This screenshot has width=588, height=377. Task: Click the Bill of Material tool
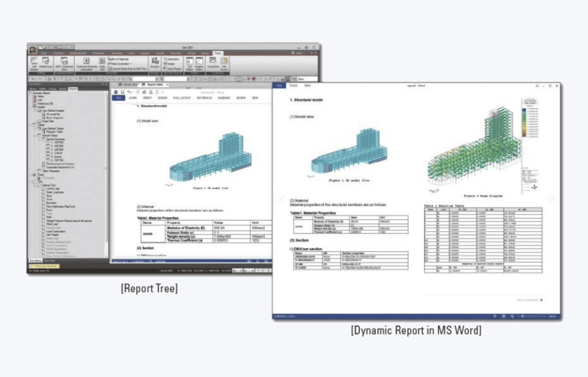pyautogui.click(x=118, y=59)
